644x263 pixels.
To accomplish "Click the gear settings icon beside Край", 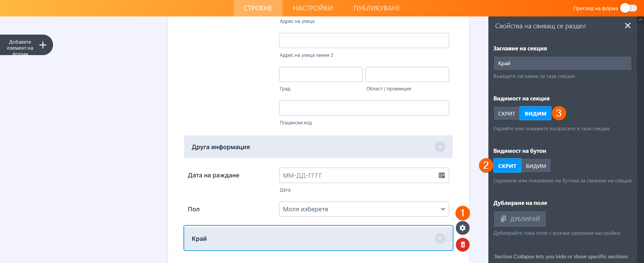I will point(463,228).
